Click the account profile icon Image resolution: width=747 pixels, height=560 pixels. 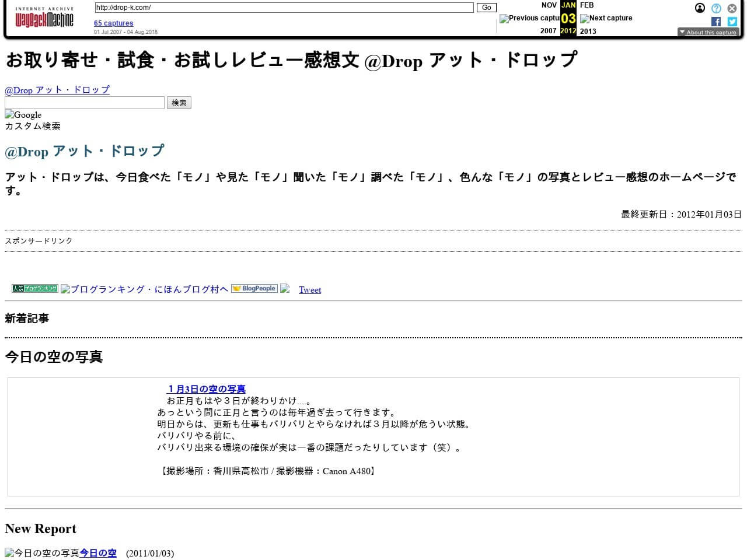700,8
